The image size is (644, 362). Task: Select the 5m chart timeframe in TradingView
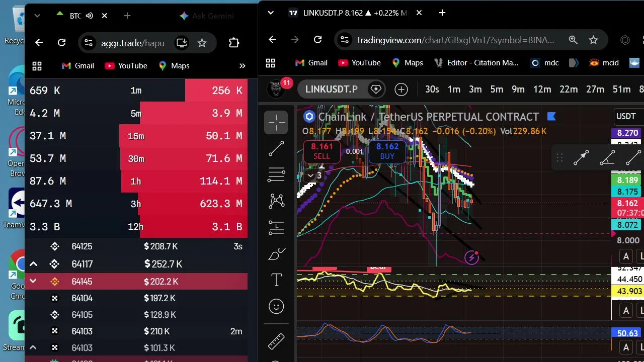[497, 89]
